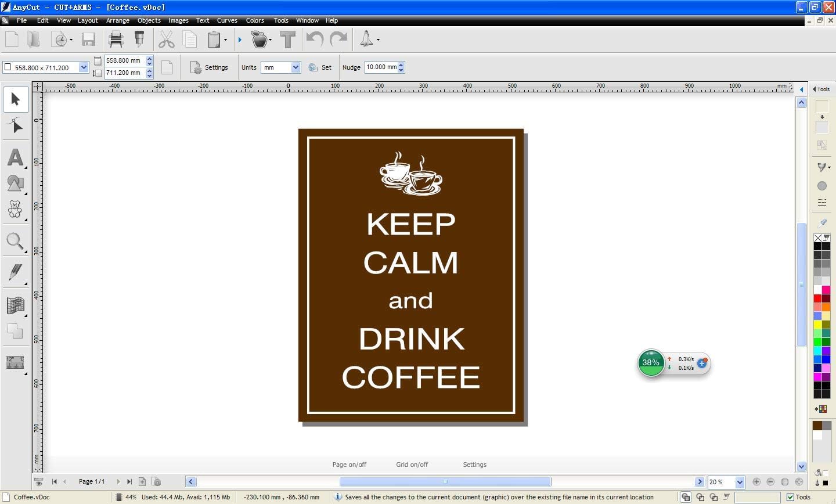
Task: Expand the paste options dropdown arrow
Action: tap(225, 40)
